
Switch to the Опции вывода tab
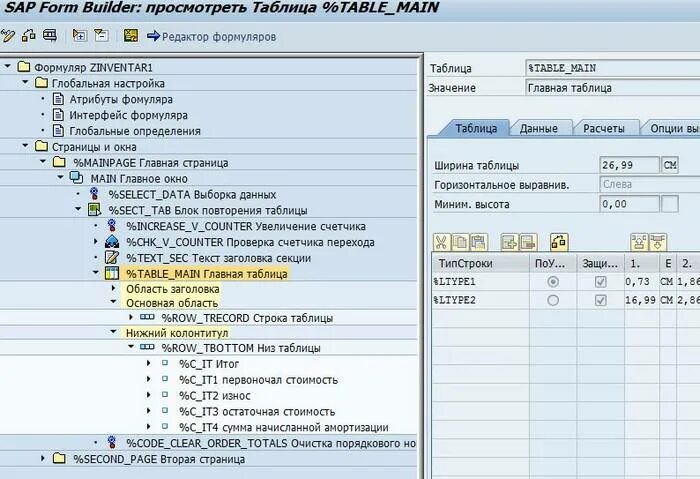673,129
